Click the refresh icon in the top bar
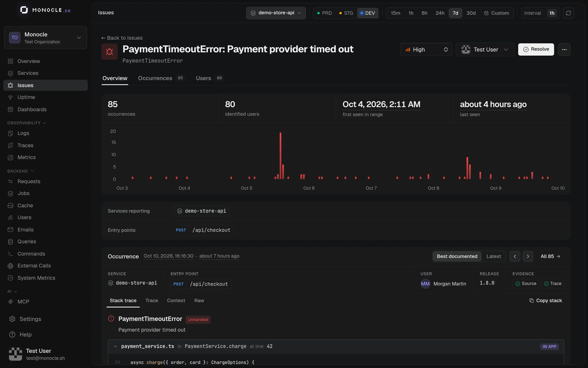 (x=568, y=13)
